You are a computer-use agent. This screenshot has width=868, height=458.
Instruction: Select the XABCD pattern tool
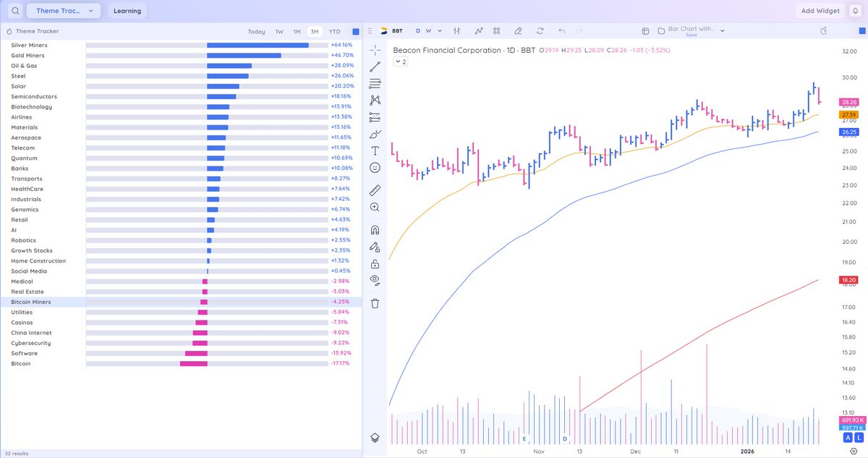coord(375,100)
